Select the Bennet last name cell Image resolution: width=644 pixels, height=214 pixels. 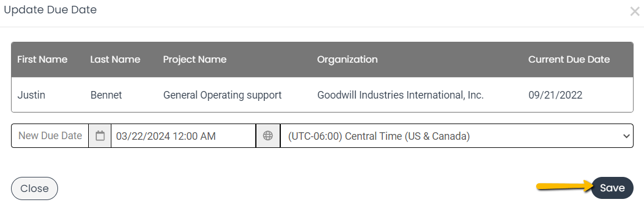click(x=106, y=95)
